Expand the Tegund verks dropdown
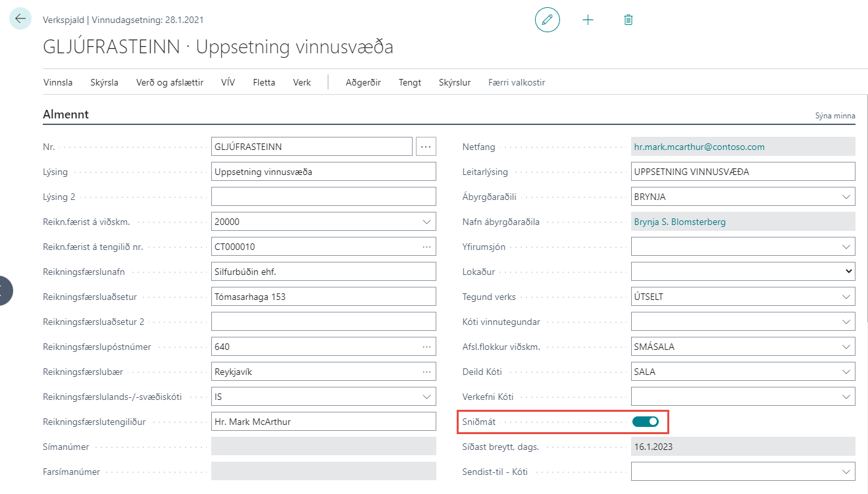 click(845, 297)
